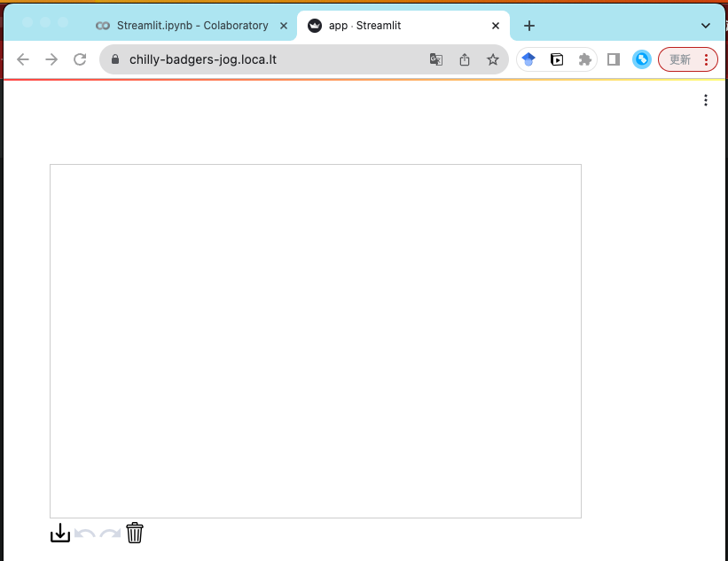
Task: Clear the canvas with the trash icon
Action: 134,533
